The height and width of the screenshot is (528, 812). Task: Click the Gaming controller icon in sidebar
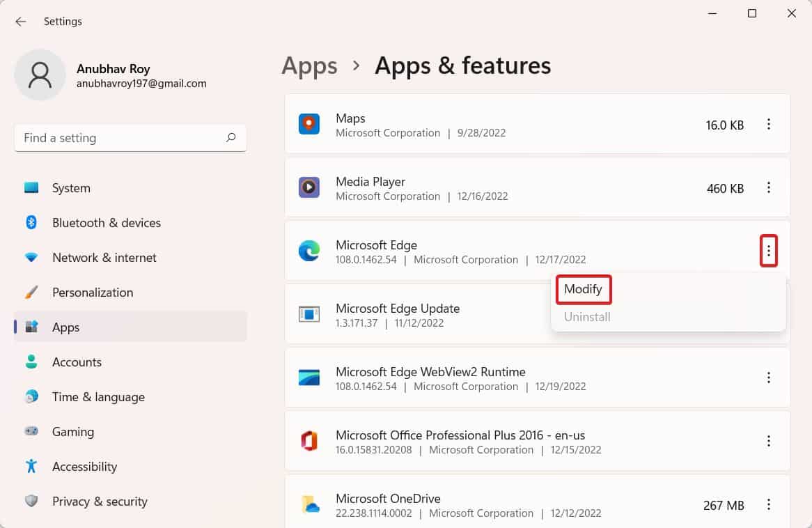point(31,431)
